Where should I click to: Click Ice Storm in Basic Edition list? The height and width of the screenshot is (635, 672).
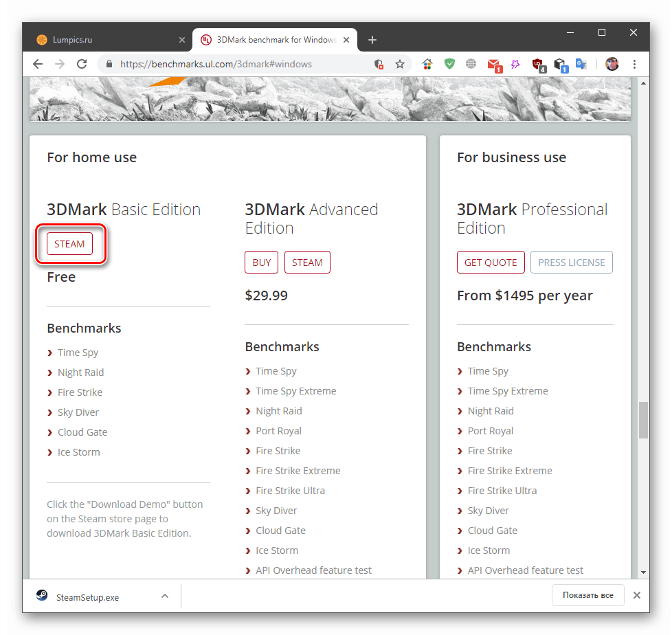[79, 452]
